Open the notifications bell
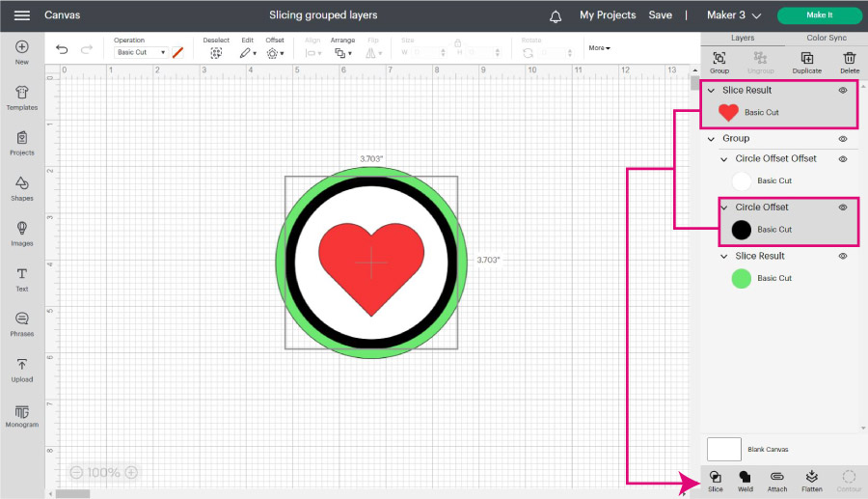Screen dimensions: 868x499 pos(556,16)
